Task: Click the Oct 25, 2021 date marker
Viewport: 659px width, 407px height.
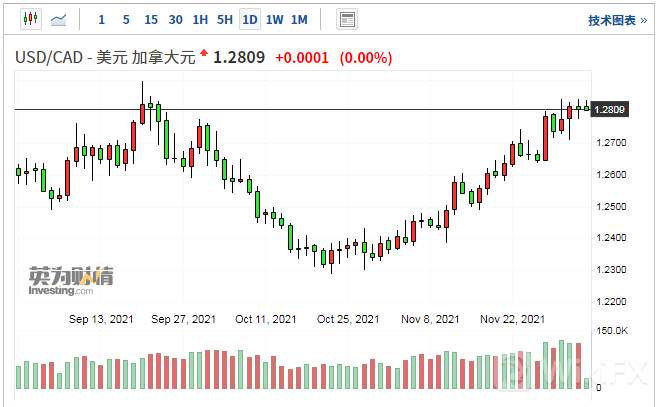Action: 348,319
